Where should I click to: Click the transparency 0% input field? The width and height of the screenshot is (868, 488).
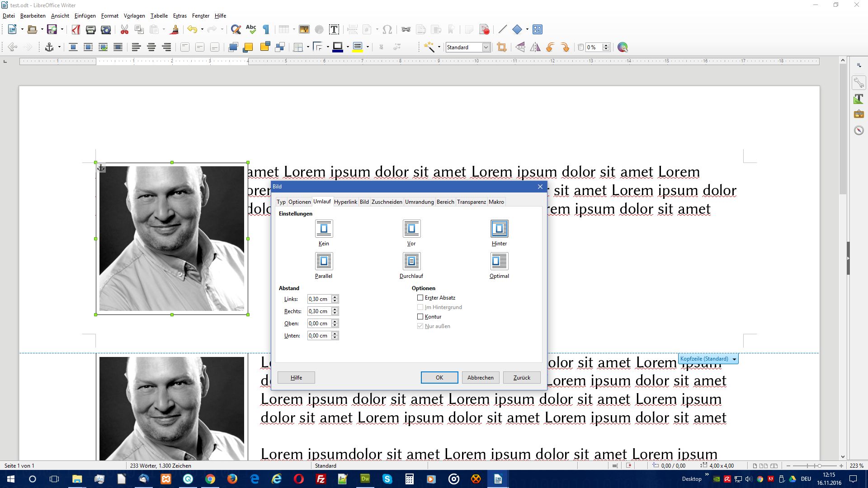594,47
